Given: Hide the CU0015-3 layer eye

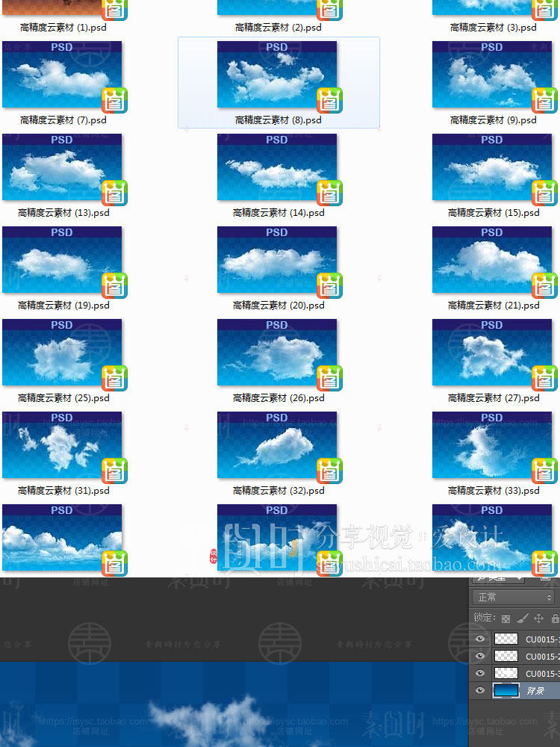Looking at the screenshot, I should 480,673.
